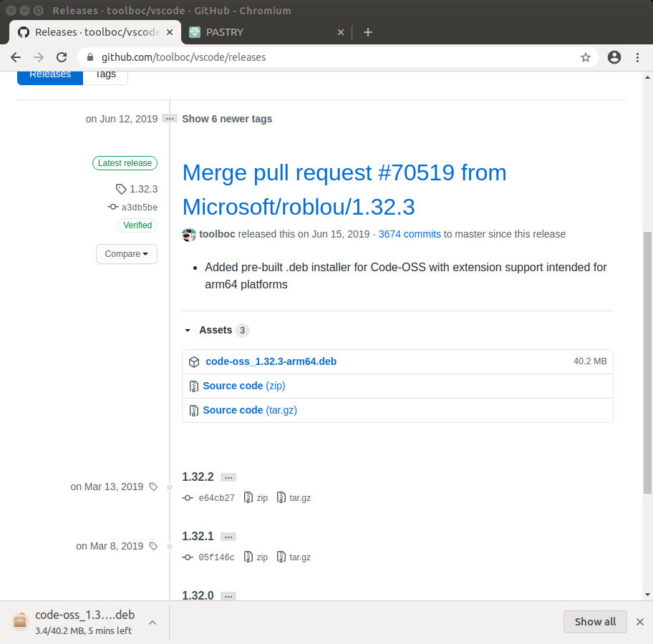Open the 1.32.2 tag title

198,477
